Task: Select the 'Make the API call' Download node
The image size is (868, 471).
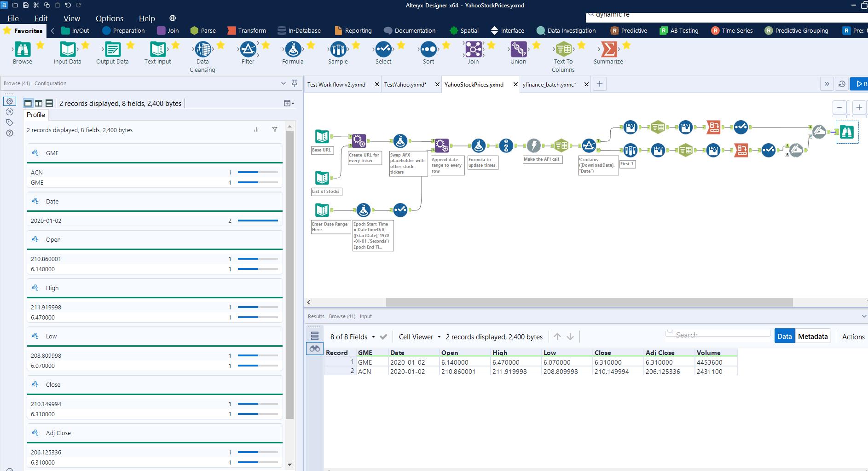Action: click(x=533, y=146)
